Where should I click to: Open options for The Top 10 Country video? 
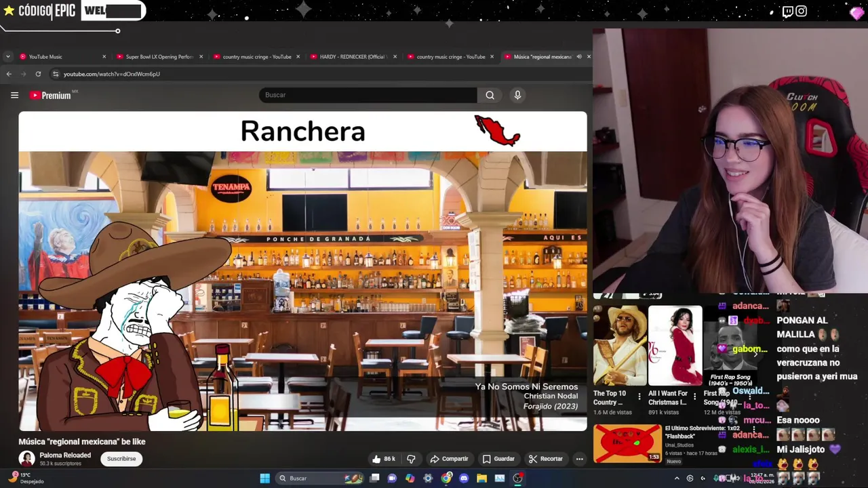[x=639, y=397]
